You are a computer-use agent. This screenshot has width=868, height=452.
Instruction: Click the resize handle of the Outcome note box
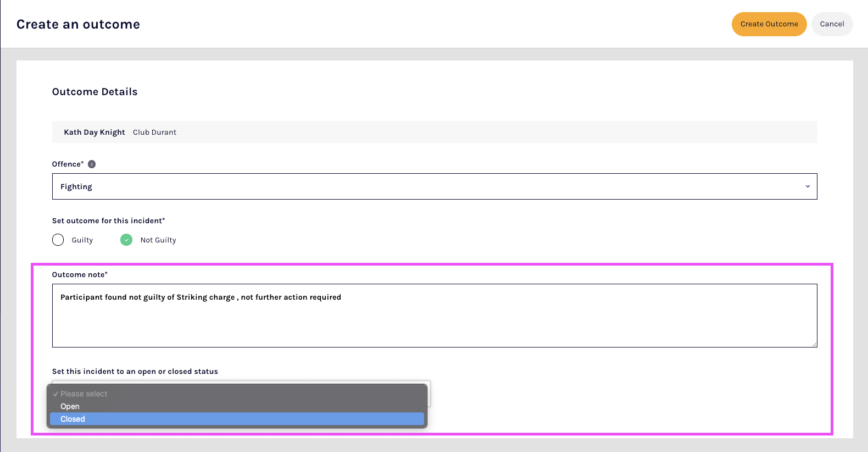tap(814, 344)
